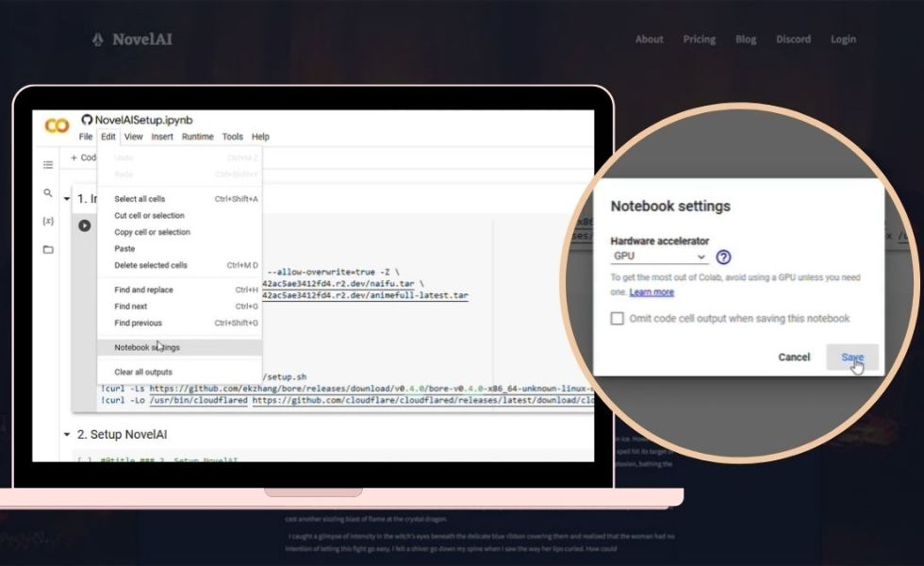This screenshot has height=566, width=924.
Task: Choose 'Select all cells' menu item
Action: 180,199
